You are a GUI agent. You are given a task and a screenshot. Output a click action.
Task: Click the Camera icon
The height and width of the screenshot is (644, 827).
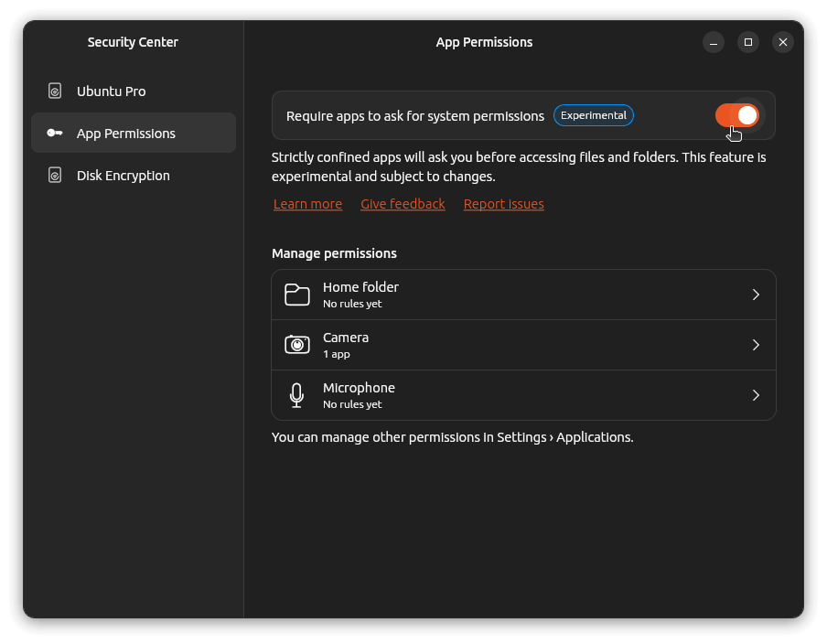296,345
